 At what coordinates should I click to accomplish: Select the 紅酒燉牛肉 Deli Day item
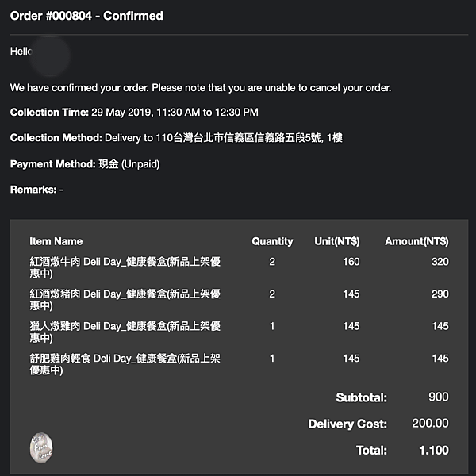pyautogui.click(x=125, y=267)
